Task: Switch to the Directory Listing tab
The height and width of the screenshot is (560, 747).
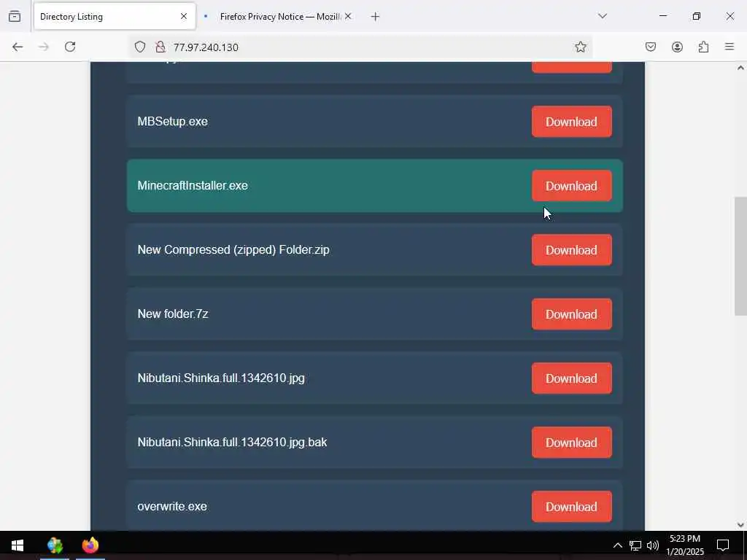Action: coord(115,17)
